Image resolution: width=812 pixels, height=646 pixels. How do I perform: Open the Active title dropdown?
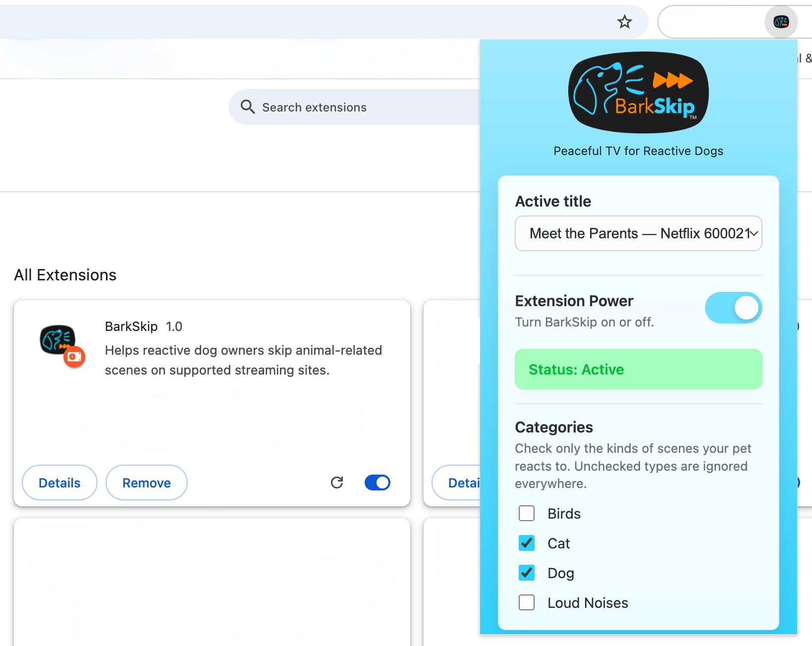tap(638, 233)
